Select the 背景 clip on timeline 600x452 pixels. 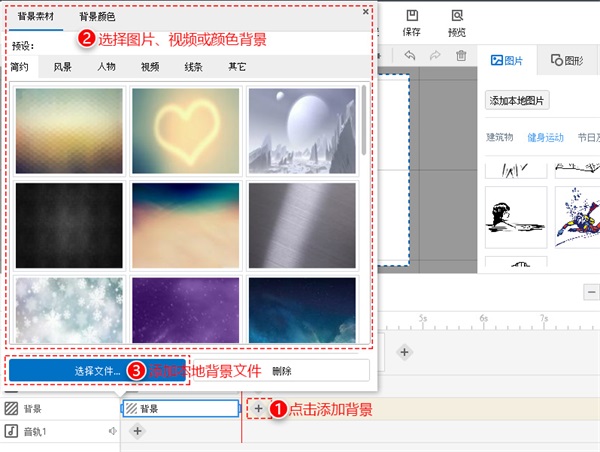click(x=181, y=408)
